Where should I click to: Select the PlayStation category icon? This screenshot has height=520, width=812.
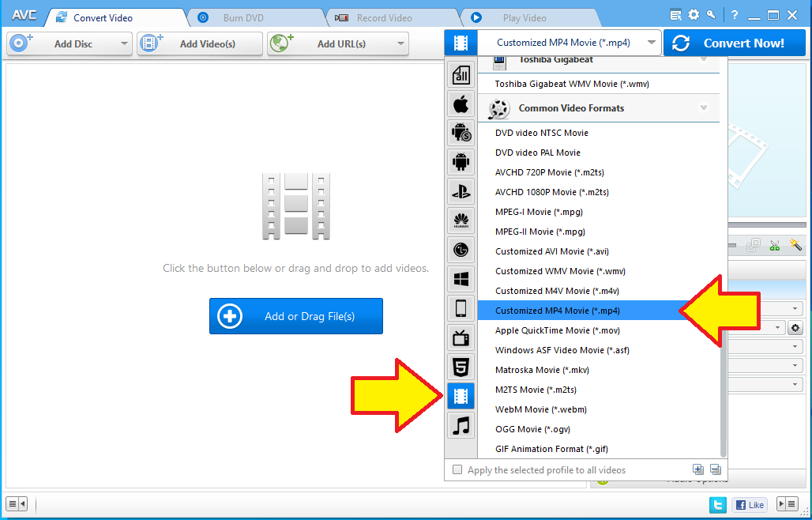tap(461, 192)
